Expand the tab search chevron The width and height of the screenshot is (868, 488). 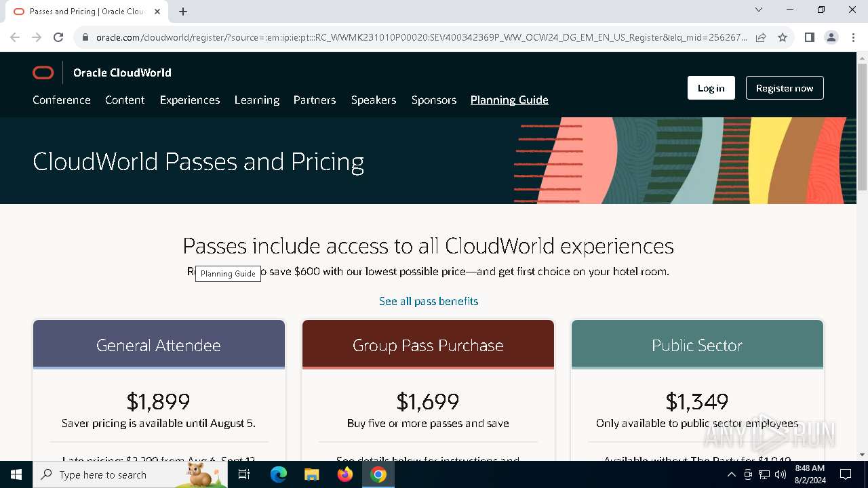tap(759, 10)
